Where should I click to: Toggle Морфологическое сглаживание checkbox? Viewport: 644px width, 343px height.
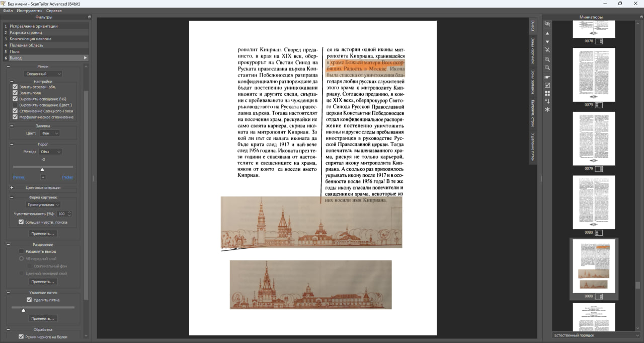click(15, 117)
